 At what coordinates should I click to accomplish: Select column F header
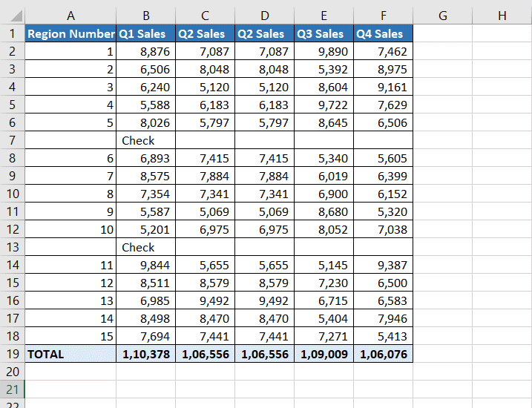[x=384, y=16]
